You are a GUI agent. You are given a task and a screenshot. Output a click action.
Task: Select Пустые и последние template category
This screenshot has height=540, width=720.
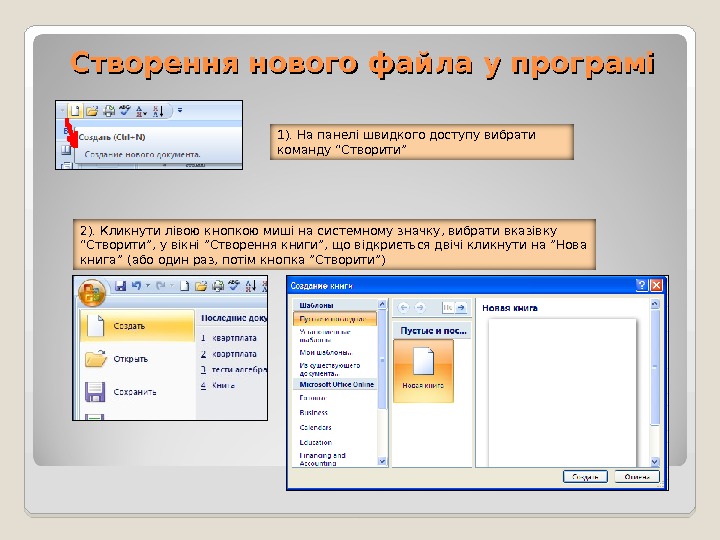pos(335,319)
